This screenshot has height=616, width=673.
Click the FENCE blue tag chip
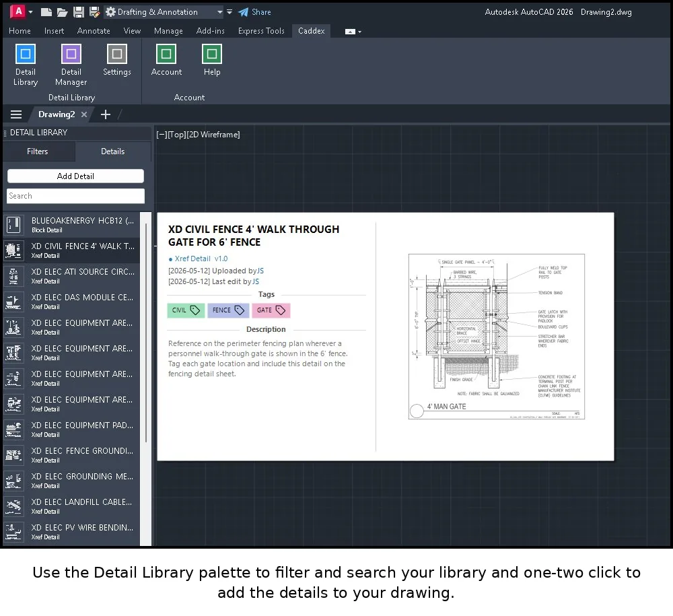pyautogui.click(x=228, y=310)
